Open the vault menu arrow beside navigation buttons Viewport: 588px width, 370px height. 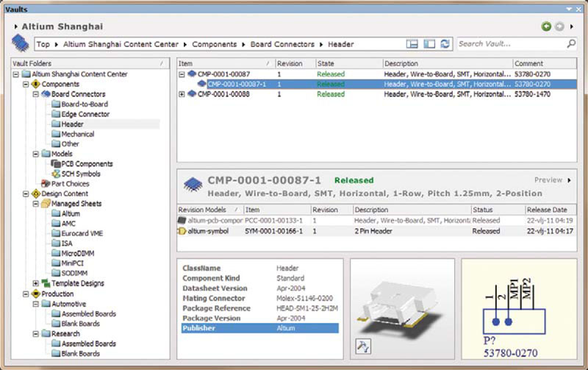[572, 26]
